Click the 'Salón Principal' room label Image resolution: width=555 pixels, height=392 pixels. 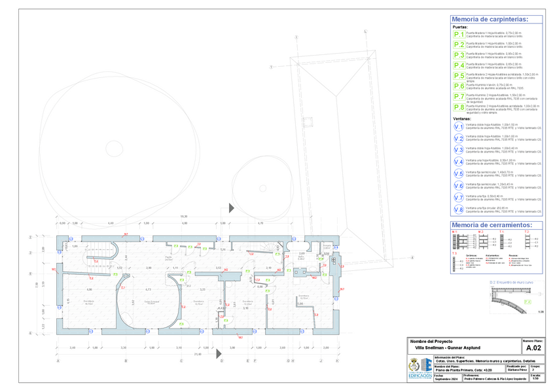152,302
